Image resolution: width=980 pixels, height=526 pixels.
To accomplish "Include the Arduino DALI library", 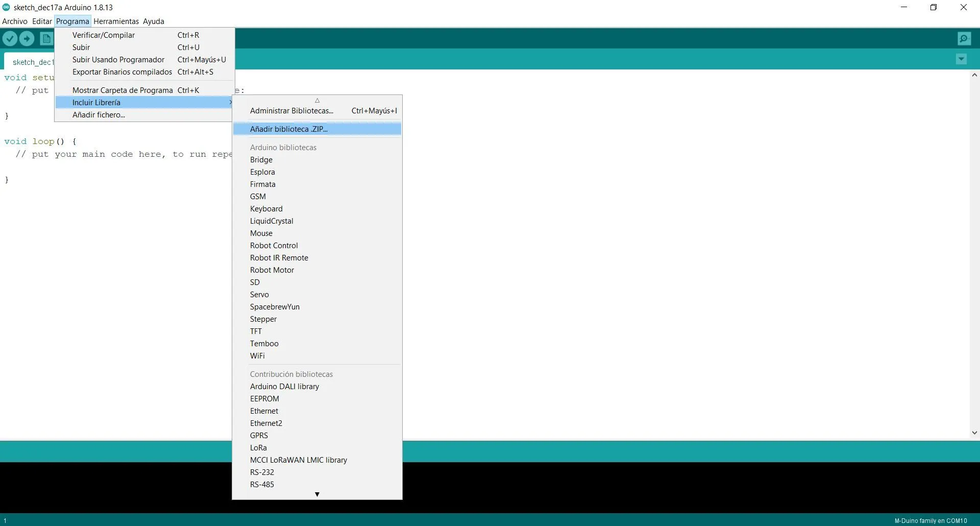I will [317, 387].
